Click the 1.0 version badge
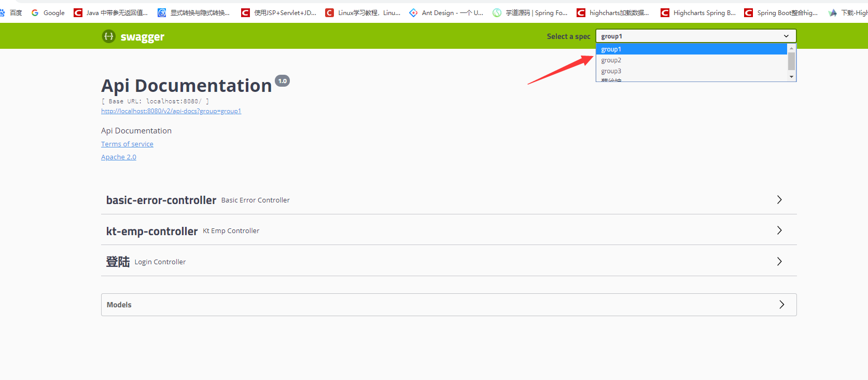 point(282,81)
